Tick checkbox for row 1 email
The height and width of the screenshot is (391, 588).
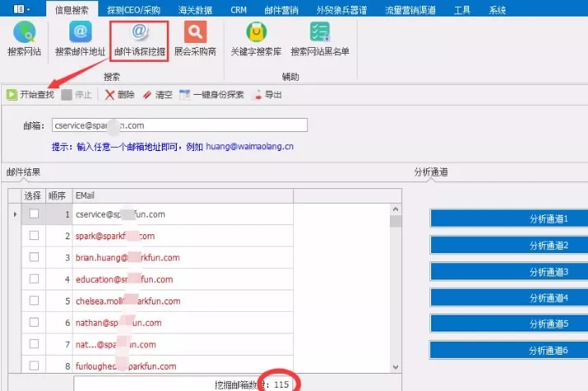click(x=34, y=214)
